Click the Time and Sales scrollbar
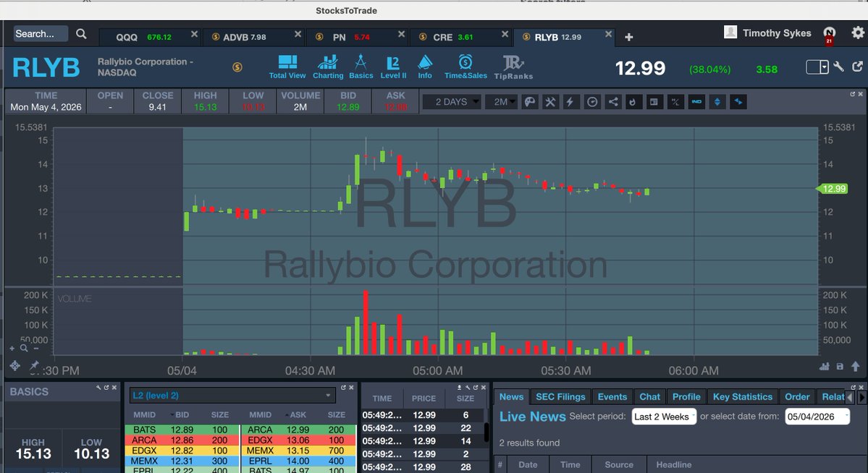The image size is (868, 473). [x=486, y=432]
